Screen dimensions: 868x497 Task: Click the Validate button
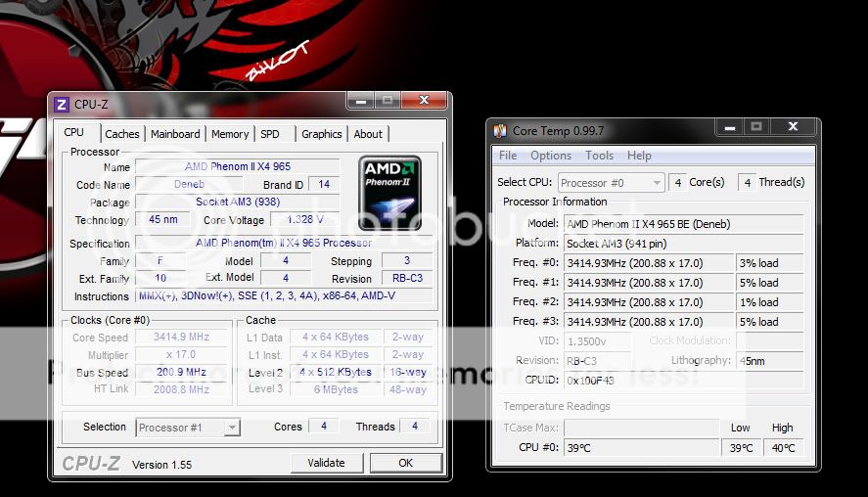tap(327, 463)
